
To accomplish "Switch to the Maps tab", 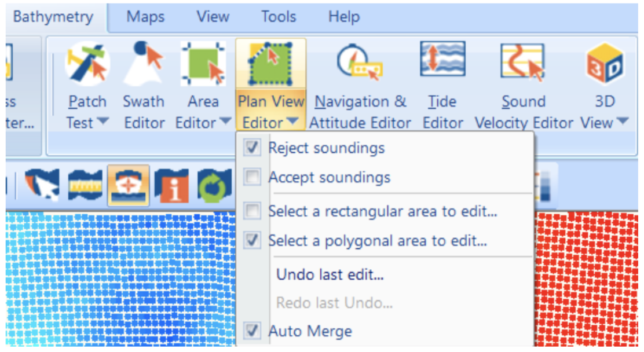I will 145,17.
